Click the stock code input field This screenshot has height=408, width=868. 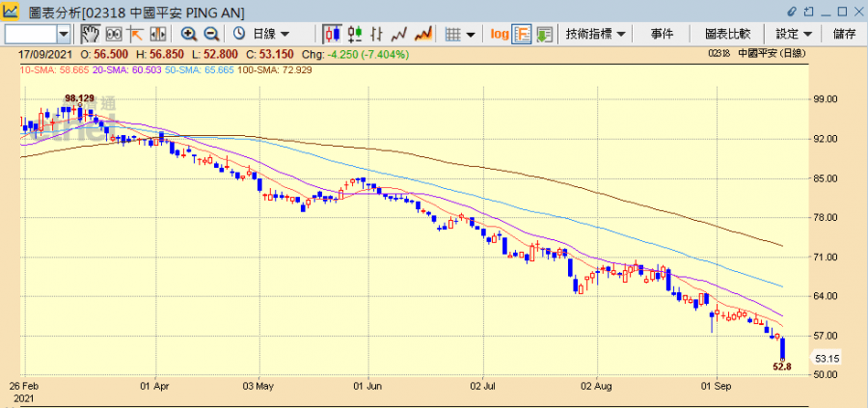[30, 34]
